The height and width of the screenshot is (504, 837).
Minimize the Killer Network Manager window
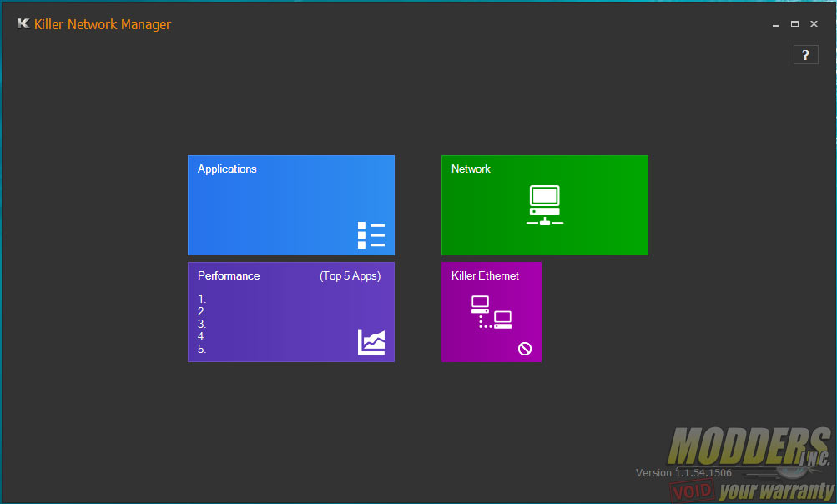click(775, 24)
